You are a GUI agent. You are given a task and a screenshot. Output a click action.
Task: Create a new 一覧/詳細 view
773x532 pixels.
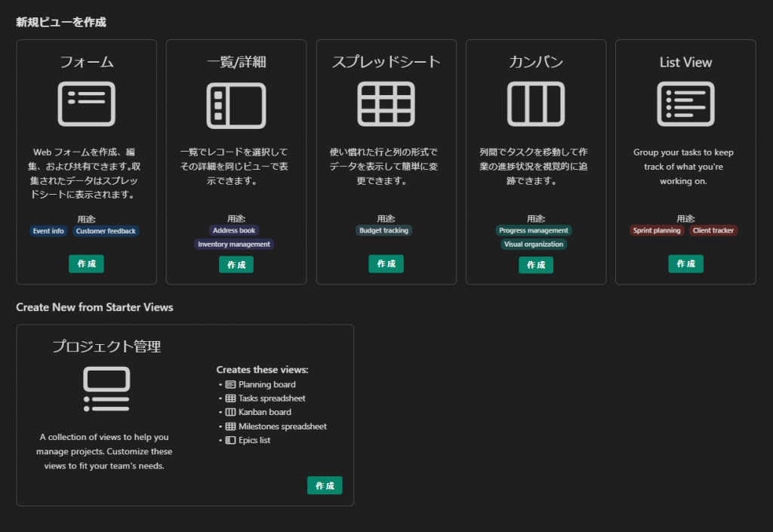point(236,265)
